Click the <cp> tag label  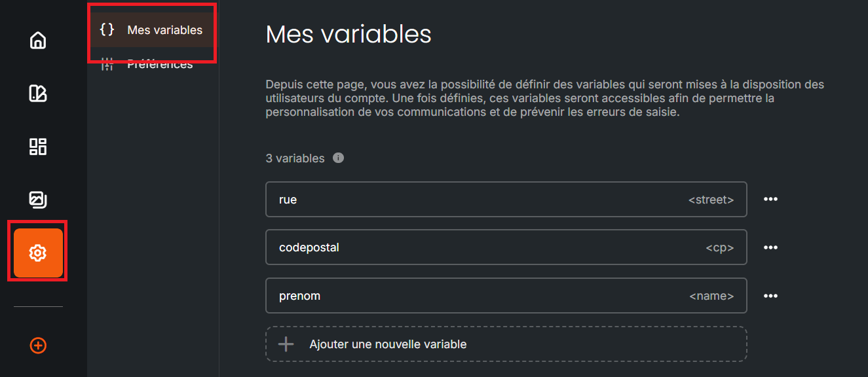pyautogui.click(x=719, y=247)
